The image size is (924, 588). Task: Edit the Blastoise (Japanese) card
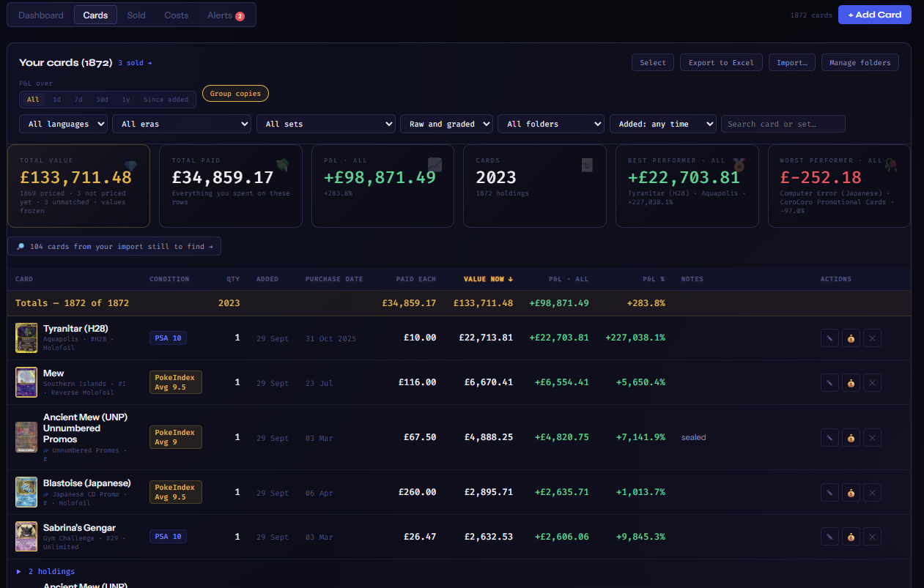coord(829,492)
